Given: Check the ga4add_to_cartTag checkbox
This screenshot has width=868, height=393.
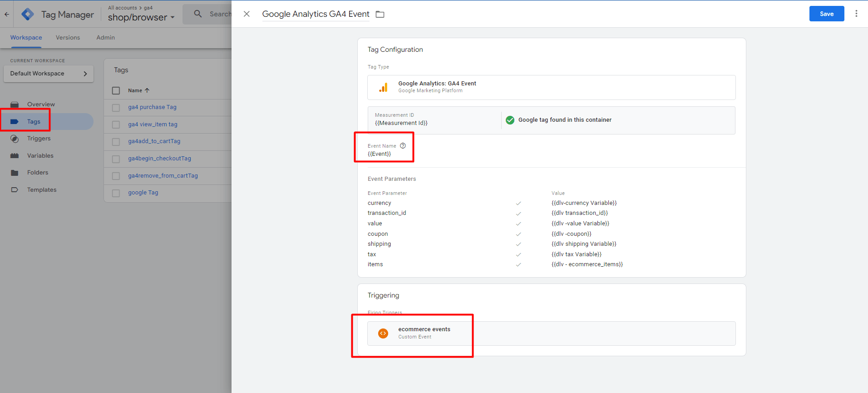Looking at the screenshot, I should pyautogui.click(x=116, y=142).
